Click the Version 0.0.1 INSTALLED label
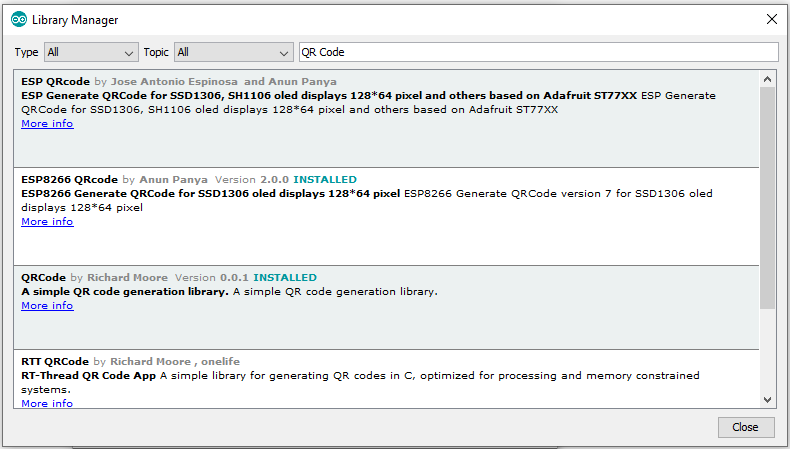 click(x=246, y=278)
